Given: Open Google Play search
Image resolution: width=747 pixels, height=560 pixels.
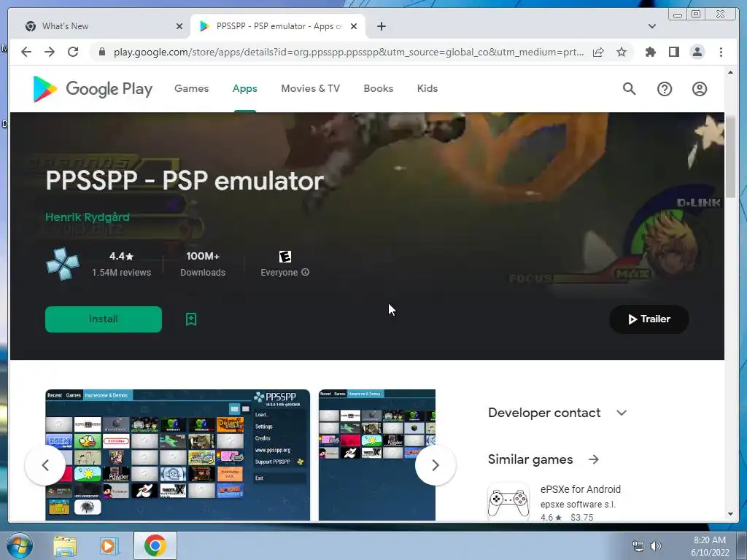Looking at the screenshot, I should click(x=629, y=88).
